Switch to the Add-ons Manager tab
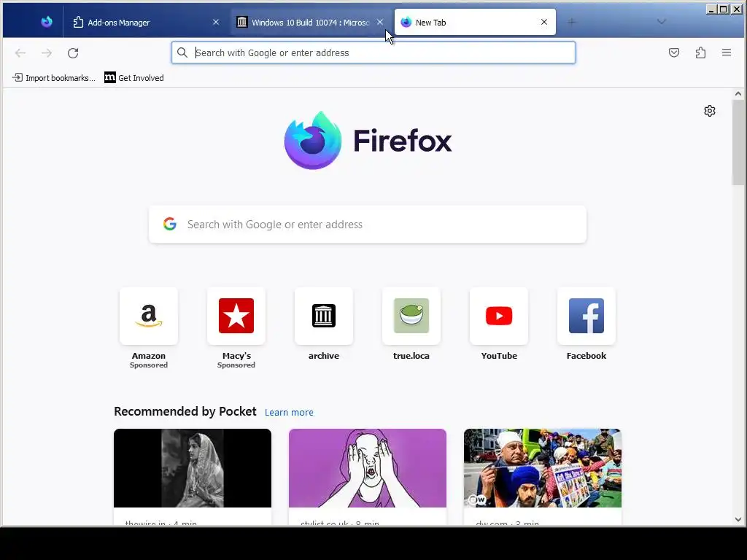This screenshot has height=560, width=747. pos(147,23)
